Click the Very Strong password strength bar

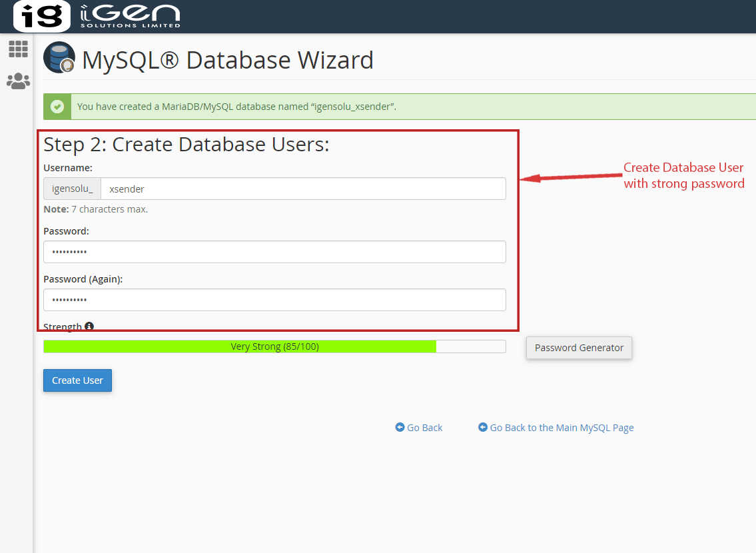[x=274, y=346]
